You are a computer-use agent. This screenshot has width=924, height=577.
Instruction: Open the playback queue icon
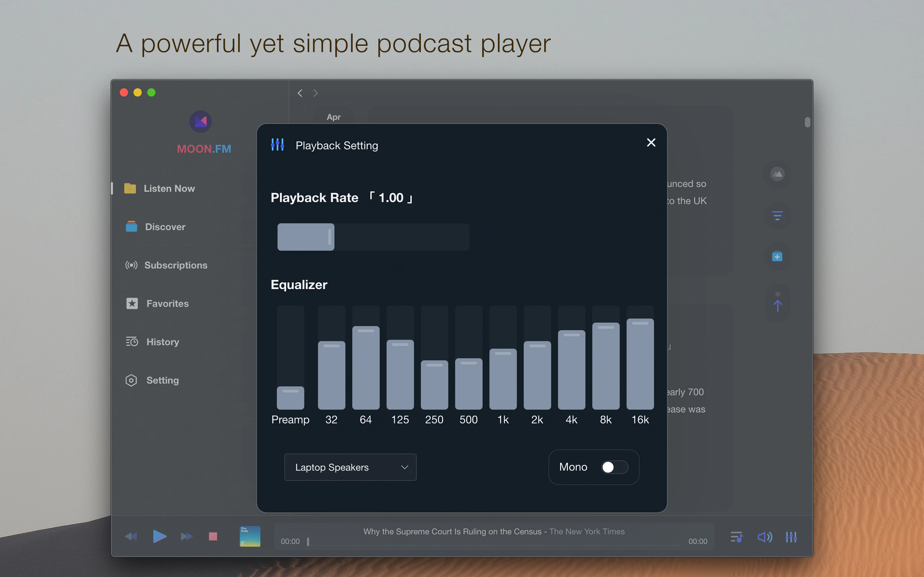coord(737,537)
